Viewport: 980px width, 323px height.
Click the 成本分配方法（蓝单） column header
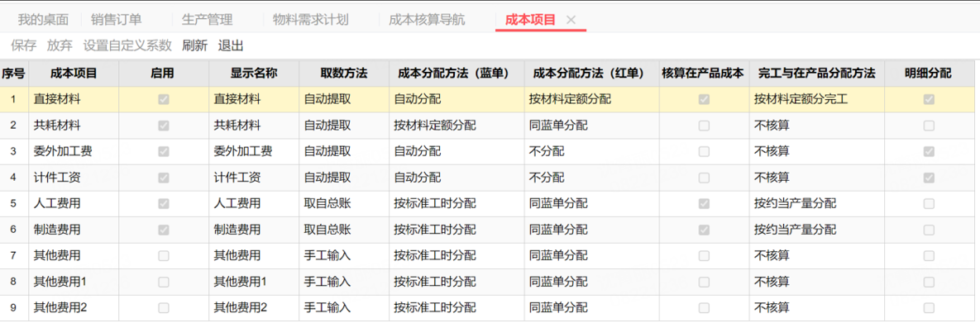pos(457,73)
